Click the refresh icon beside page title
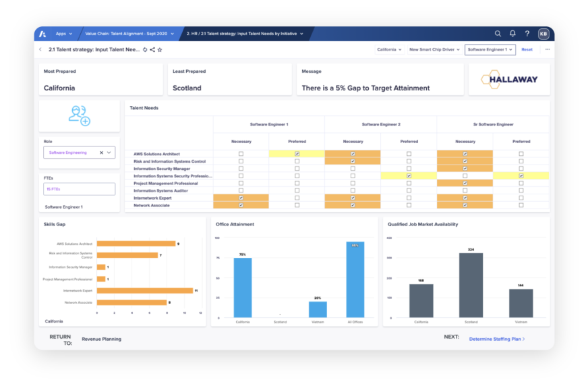 tap(145, 49)
